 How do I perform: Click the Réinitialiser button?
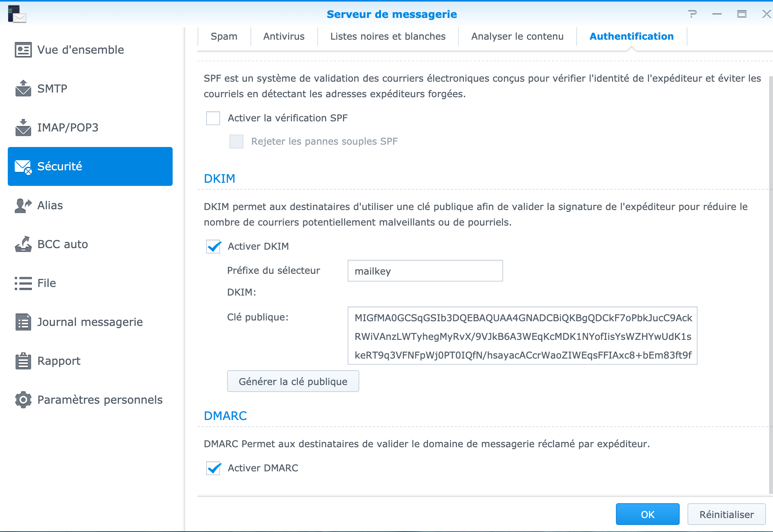[726, 514]
